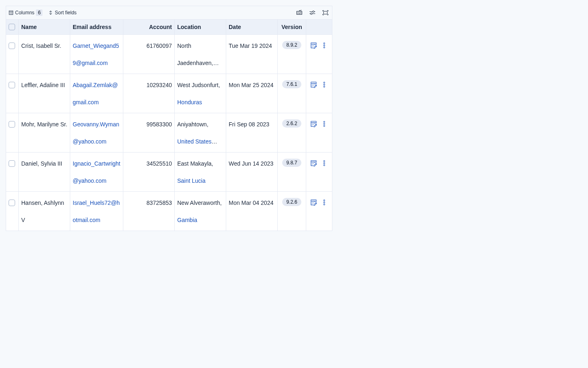
Task: Click version badge 7.6.1
Action: click(292, 84)
